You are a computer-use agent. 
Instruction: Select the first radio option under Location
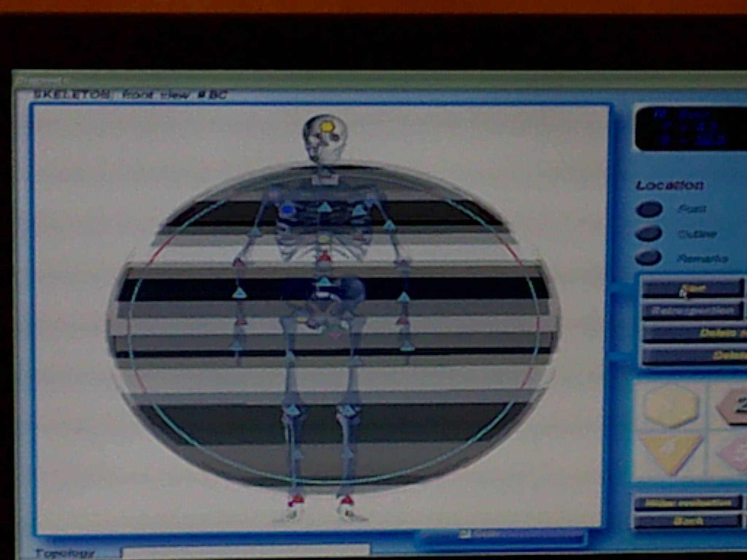649,209
